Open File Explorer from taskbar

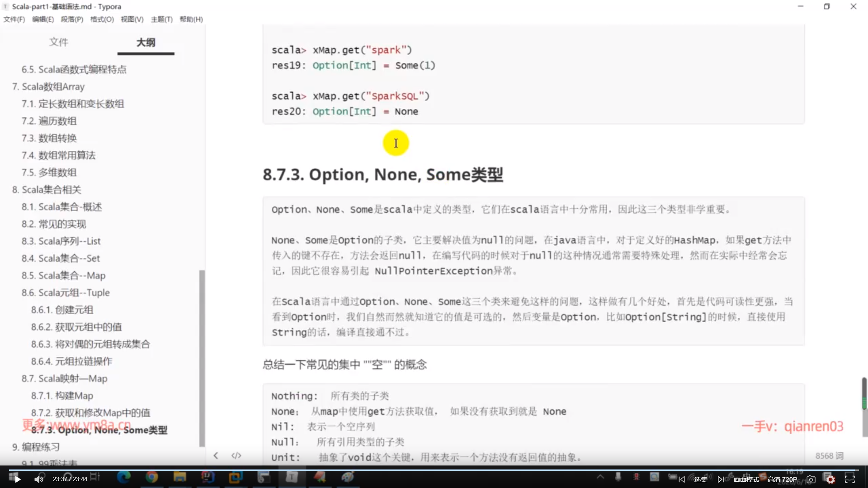pyautogui.click(x=179, y=477)
